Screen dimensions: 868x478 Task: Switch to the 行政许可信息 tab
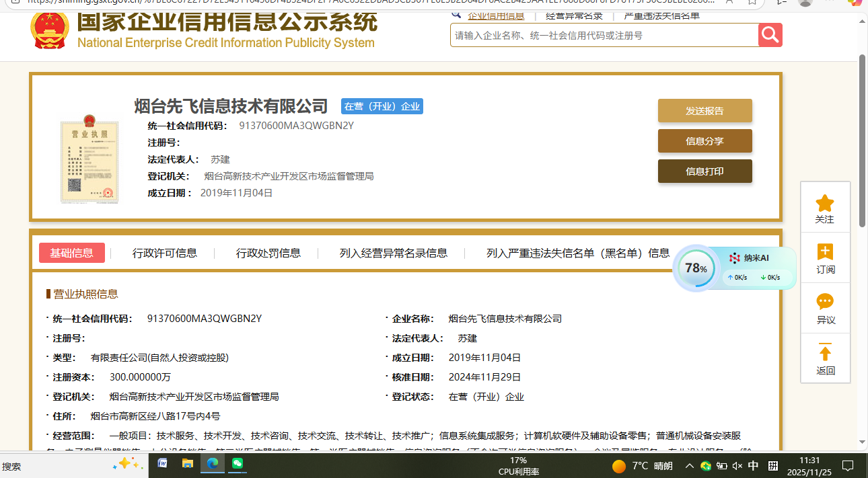pos(165,253)
